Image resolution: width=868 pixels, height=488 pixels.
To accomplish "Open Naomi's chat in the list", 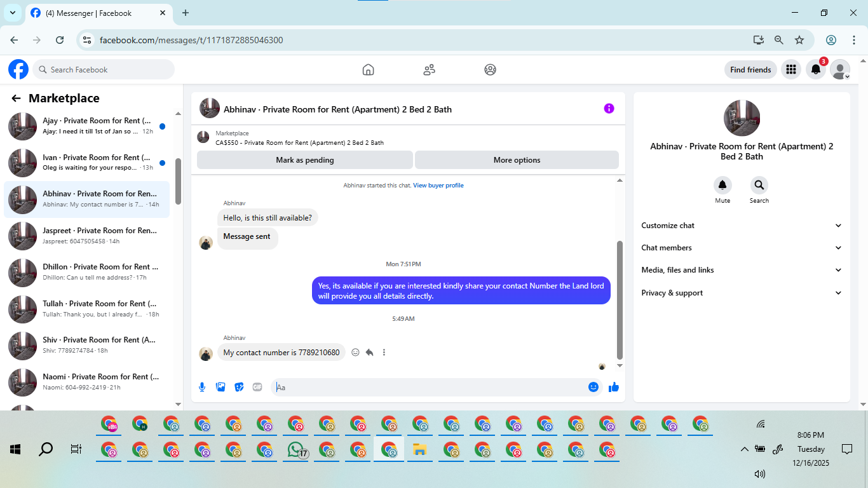I will [88, 382].
